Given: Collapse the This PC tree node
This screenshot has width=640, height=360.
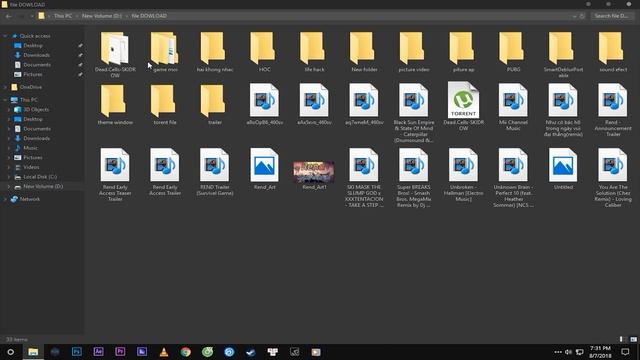Looking at the screenshot, I should pyautogui.click(x=5, y=100).
